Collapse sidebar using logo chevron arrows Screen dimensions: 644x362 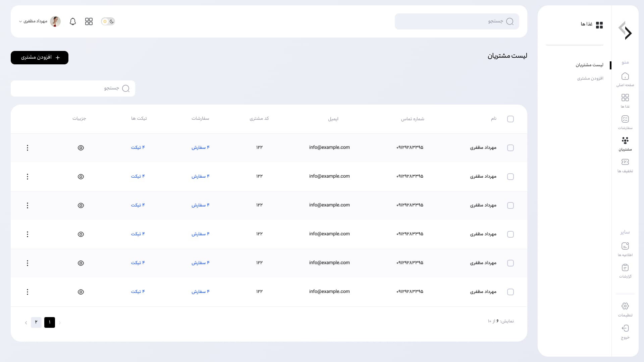click(625, 31)
